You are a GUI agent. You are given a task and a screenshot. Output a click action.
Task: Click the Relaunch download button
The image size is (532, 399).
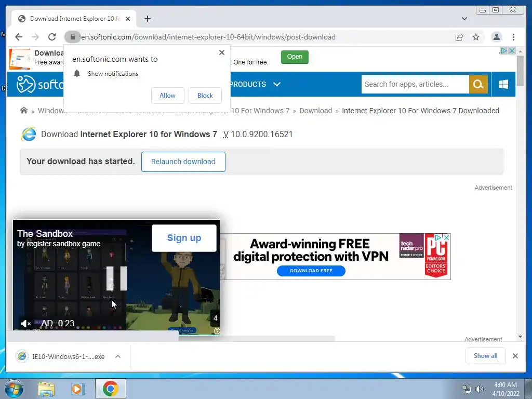(x=183, y=162)
